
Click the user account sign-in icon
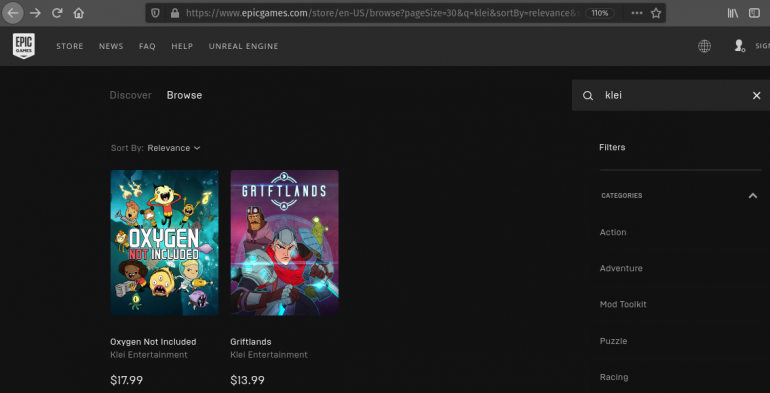pyautogui.click(x=739, y=46)
